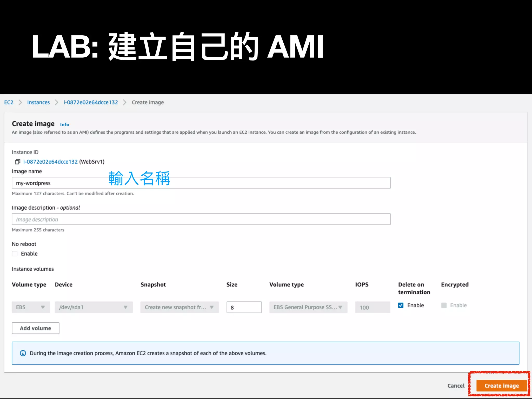This screenshot has width=532, height=399.
Task: Click the Maximum 255 characters hint text
Action: (x=38, y=230)
